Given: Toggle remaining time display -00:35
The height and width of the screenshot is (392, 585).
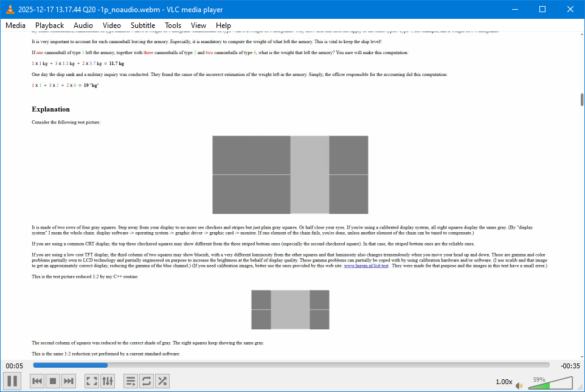Looking at the screenshot, I should pos(570,366).
